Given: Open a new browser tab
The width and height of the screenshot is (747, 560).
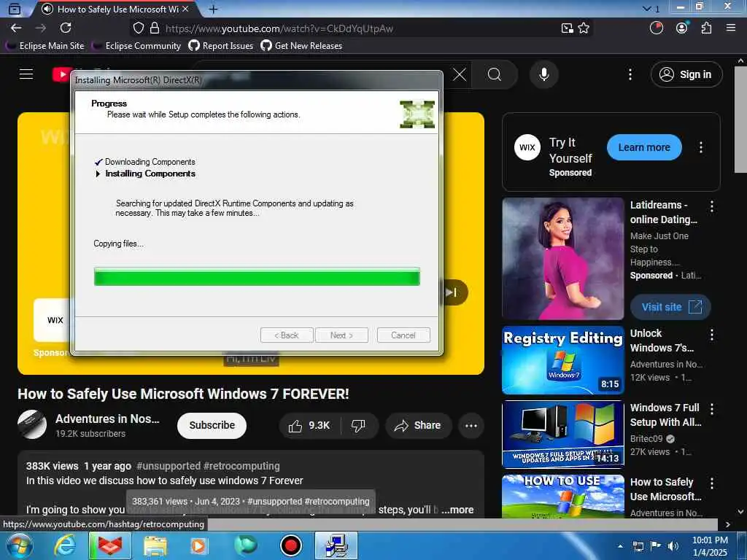Looking at the screenshot, I should coord(214,9).
